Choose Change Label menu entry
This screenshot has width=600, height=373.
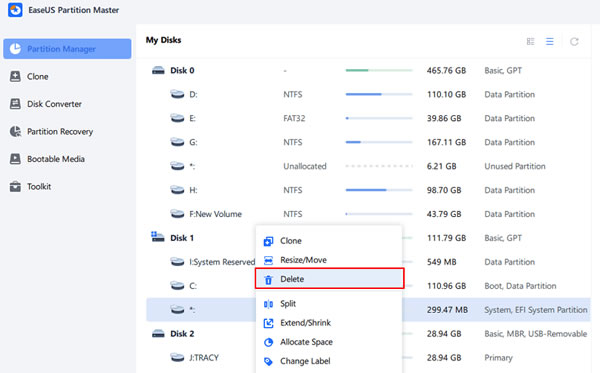click(x=329, y=361)
